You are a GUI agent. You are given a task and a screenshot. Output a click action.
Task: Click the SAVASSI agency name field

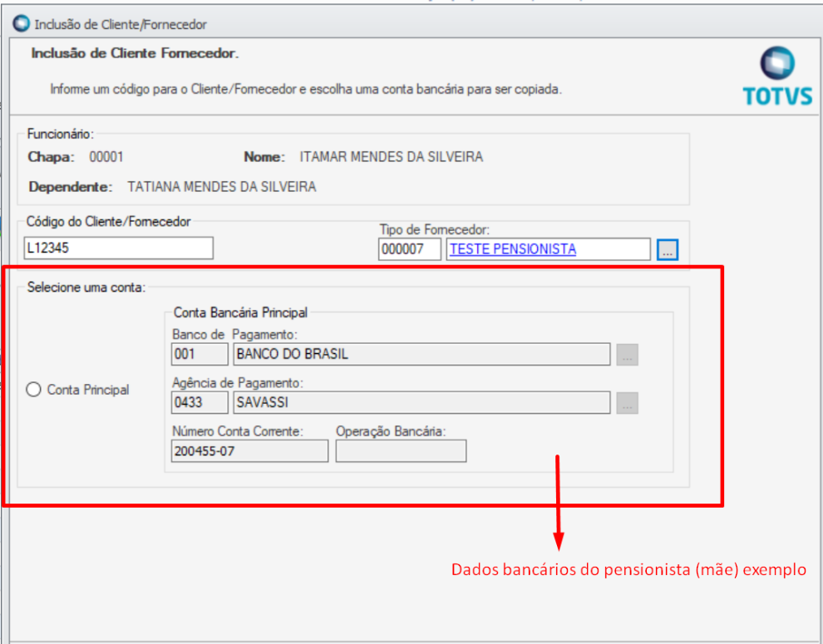click(421, 402)
